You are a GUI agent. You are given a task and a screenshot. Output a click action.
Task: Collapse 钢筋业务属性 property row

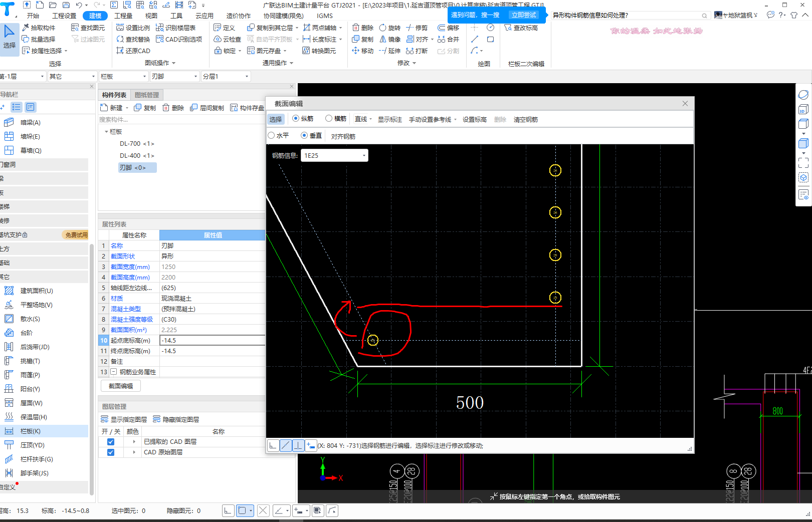coord(114,372)
